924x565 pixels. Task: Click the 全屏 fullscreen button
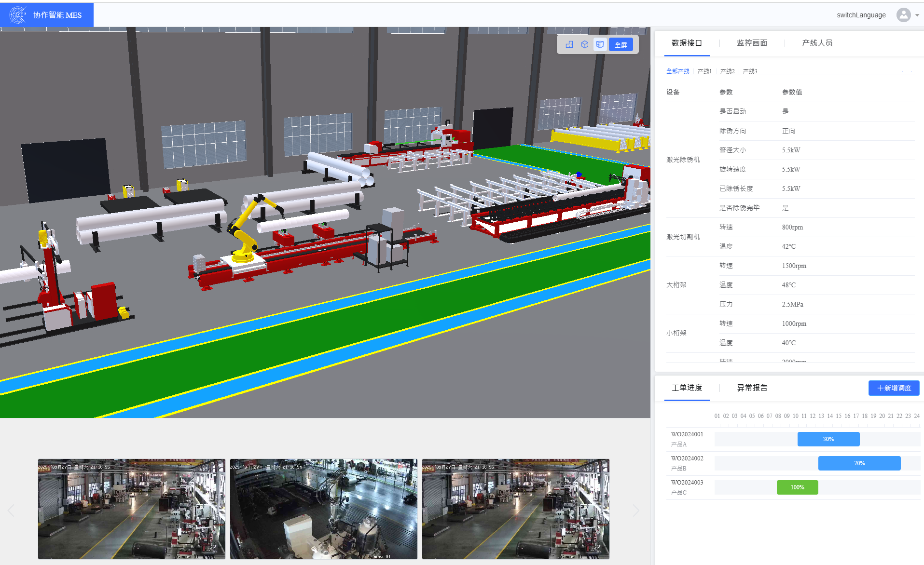coord(621,45)
